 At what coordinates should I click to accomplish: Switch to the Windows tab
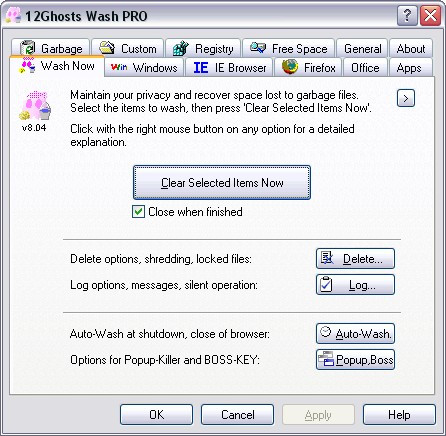pos(144,68)
